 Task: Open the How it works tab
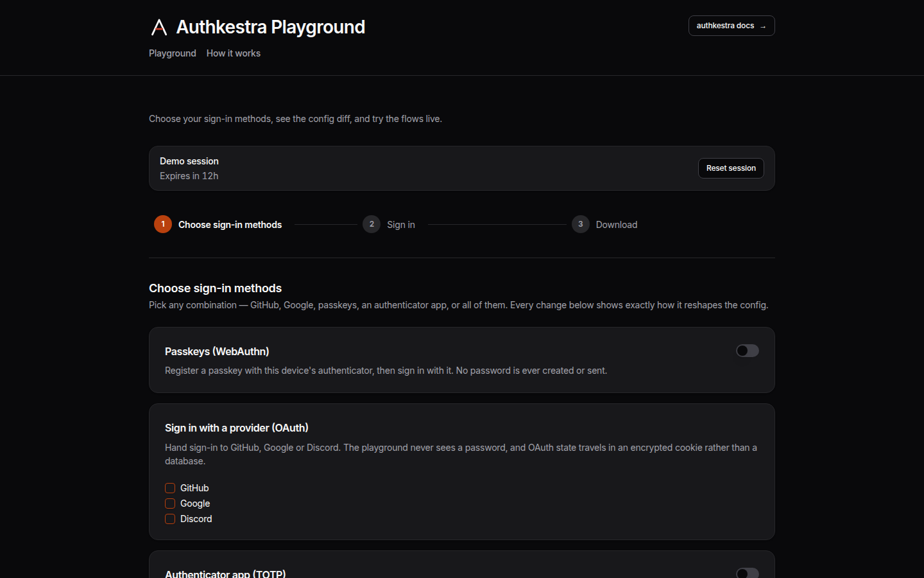234,53
